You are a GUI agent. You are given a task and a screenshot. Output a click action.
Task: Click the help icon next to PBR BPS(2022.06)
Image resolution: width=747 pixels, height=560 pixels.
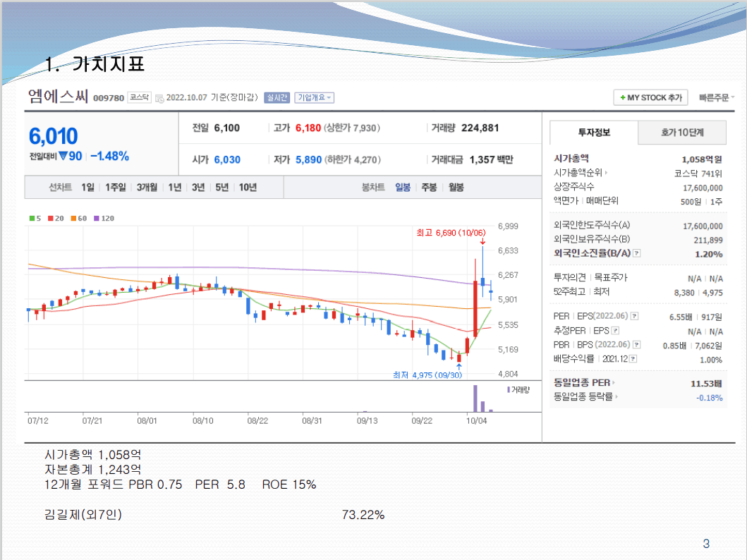click(636, 345)
